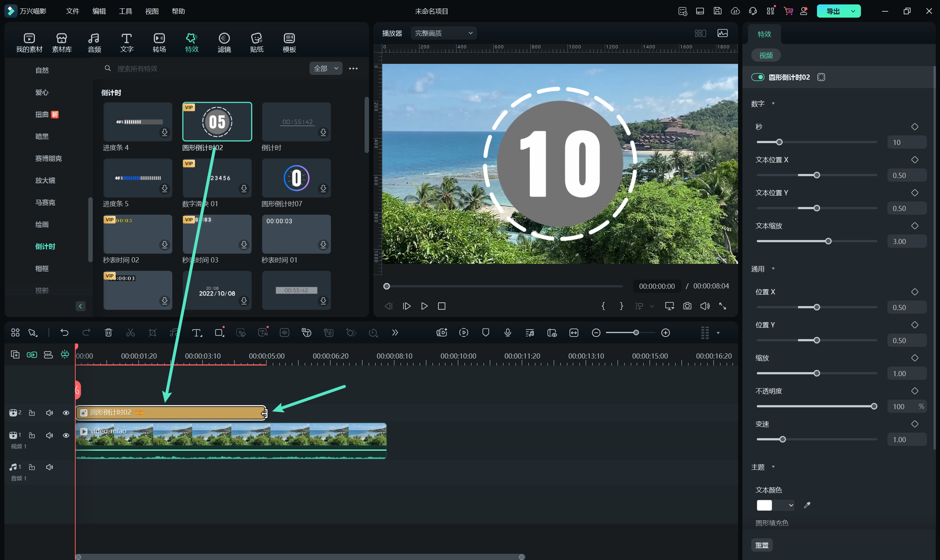This screenshot has height=560, width=940.
Task: Click the 重置 reset button
Action: [762, 545]
